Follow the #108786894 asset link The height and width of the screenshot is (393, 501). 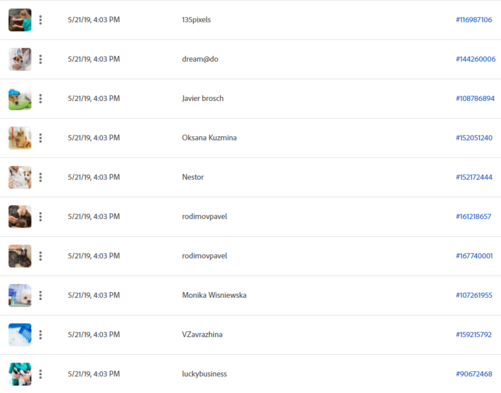point(475,98)
